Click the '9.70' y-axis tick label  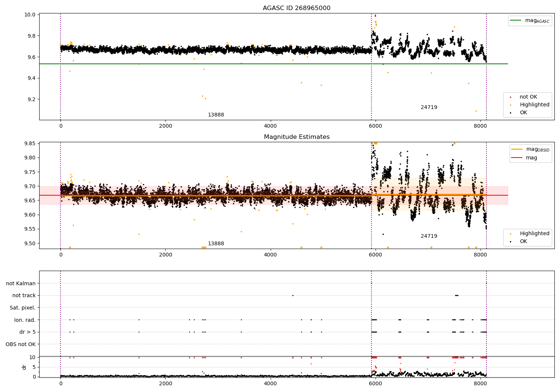point(31,186)
